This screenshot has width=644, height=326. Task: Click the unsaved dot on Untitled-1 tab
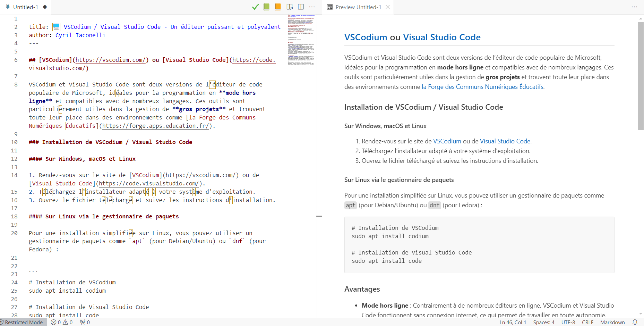coord(45,7)
